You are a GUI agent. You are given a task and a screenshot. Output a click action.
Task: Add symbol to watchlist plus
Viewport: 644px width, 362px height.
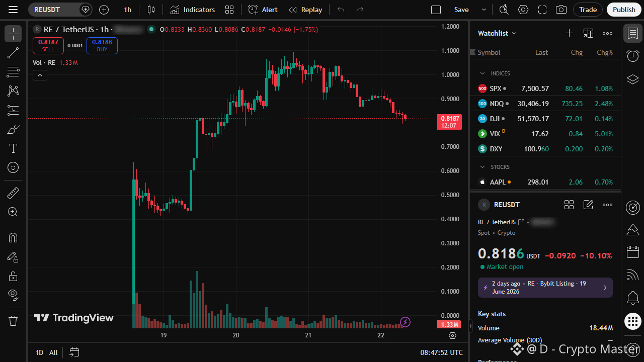pos(569,33)
